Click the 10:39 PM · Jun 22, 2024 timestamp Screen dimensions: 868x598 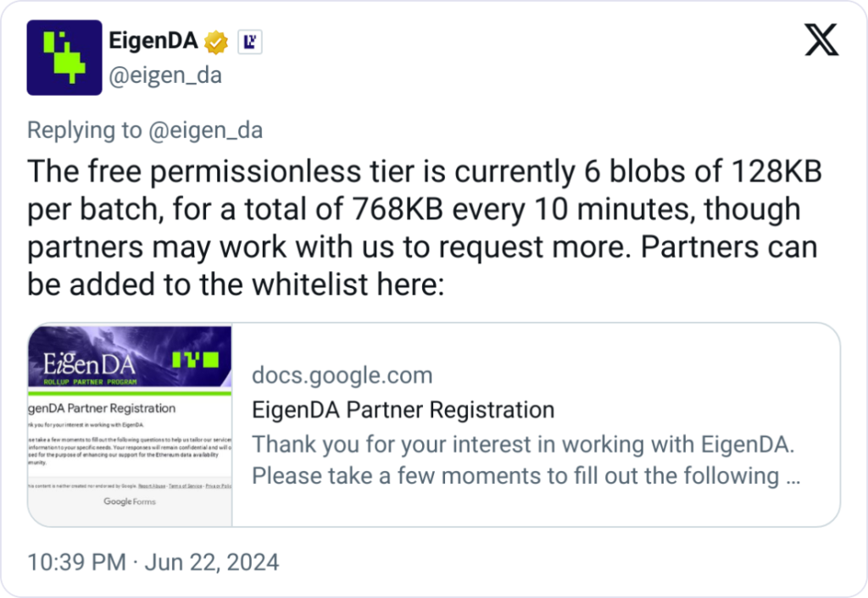click(153, 562)
